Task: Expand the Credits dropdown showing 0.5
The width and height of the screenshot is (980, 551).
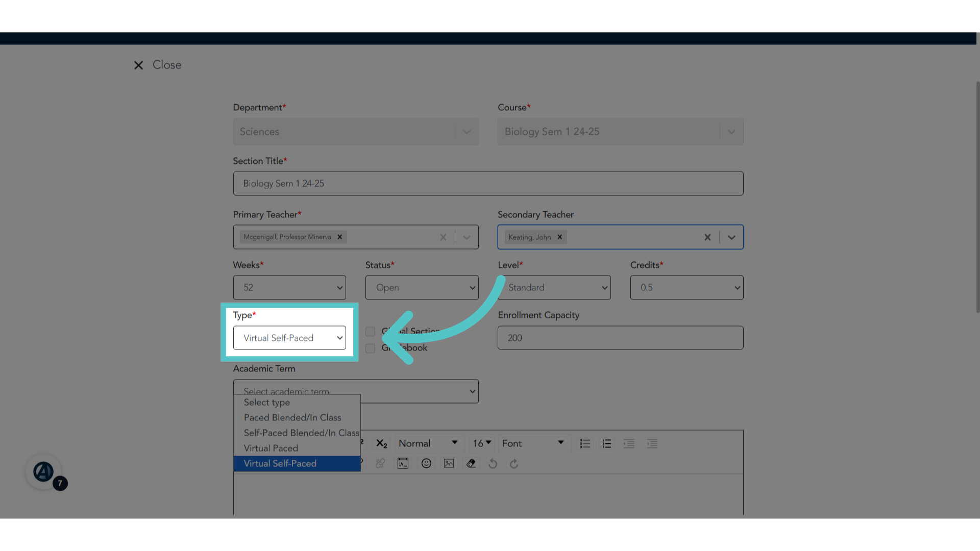Action: 687,287
